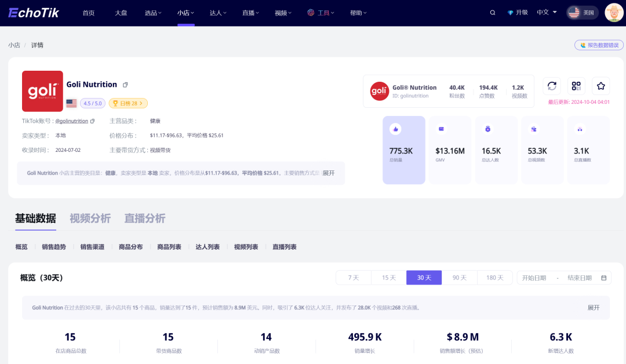Image resolution: width=626 pixels, height=364 pixels.
Task: Switch to the 视频分析 tab
Action: (90, 219)
